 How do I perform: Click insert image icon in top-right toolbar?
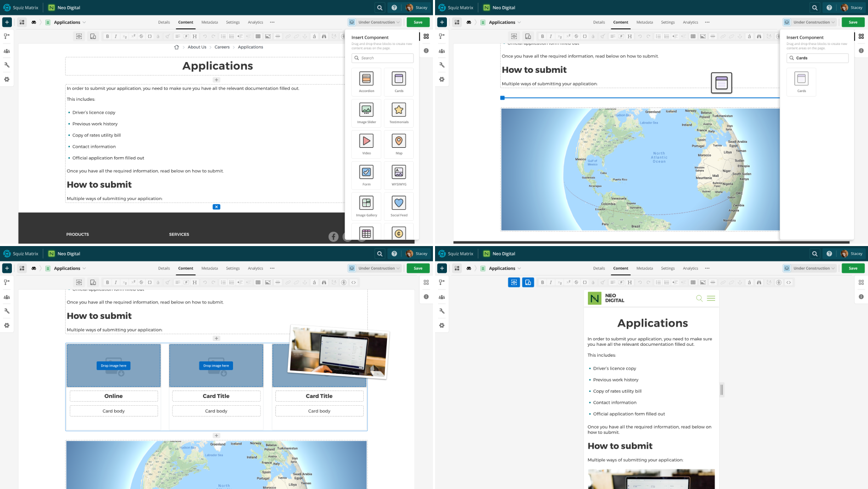click(703, 36)
